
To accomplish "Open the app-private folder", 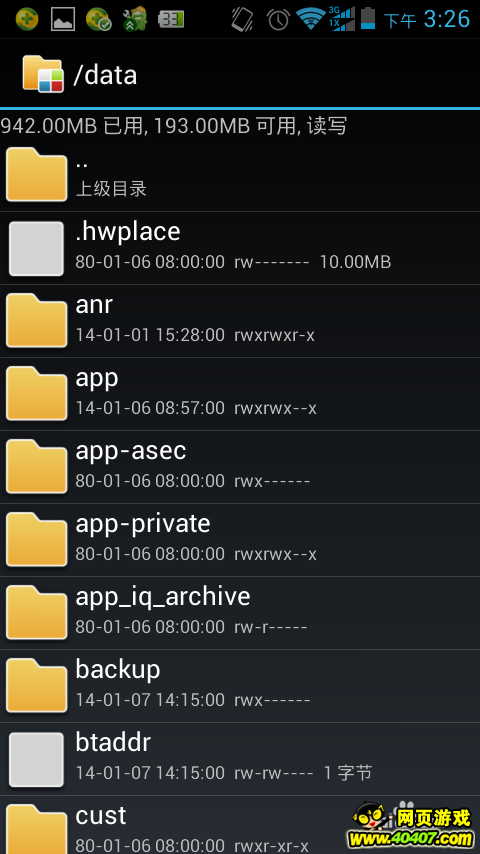I will pos(240,540).
